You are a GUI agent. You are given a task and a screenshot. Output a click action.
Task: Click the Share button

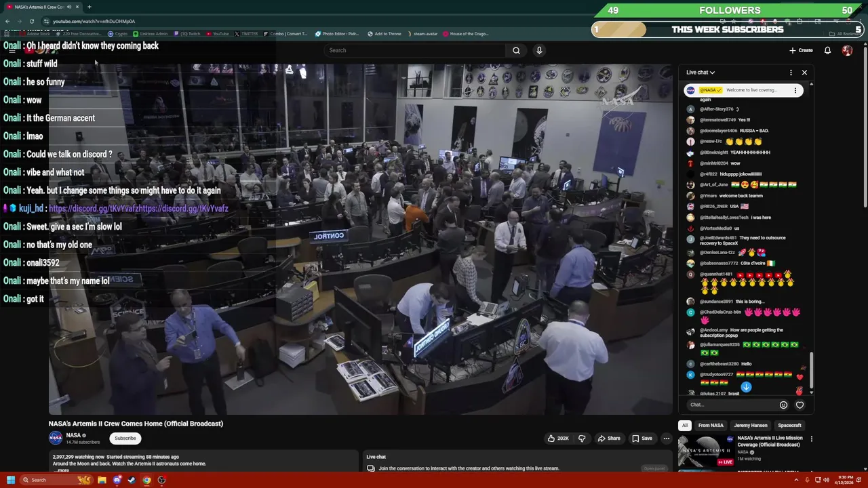coord(608,439)
